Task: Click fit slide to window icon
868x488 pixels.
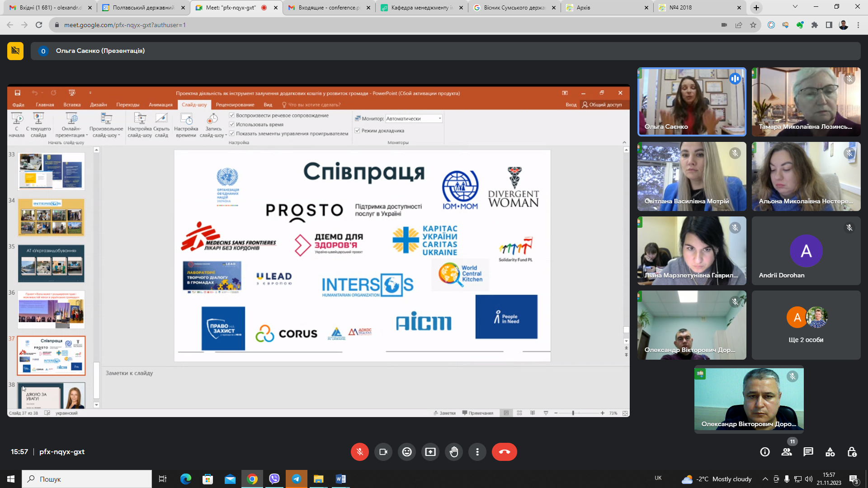Action: point(625,413)
